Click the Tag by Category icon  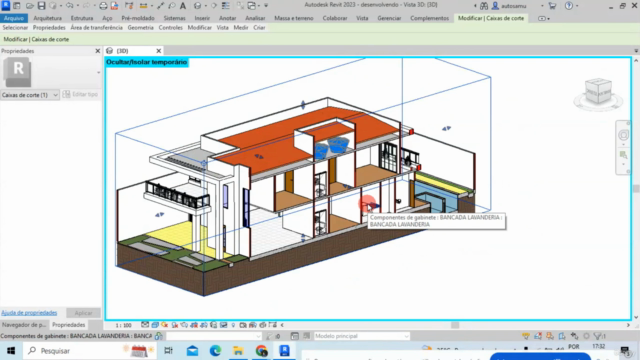pyautogui.click(x=172, y=6)
